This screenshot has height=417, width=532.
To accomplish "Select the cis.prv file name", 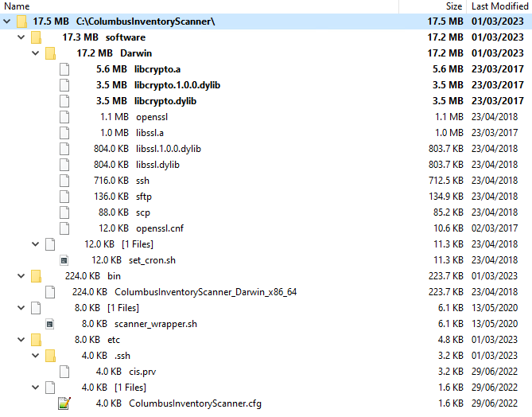I will click(142, 372).
